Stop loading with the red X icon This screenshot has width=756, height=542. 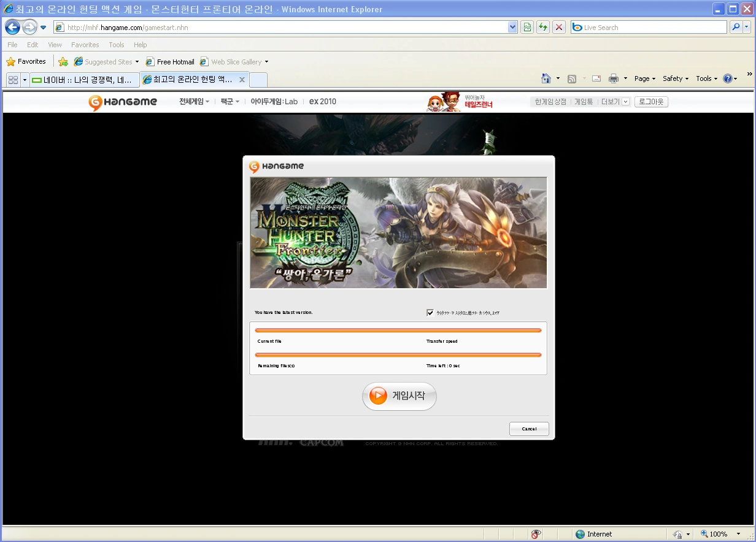[559, 27]
